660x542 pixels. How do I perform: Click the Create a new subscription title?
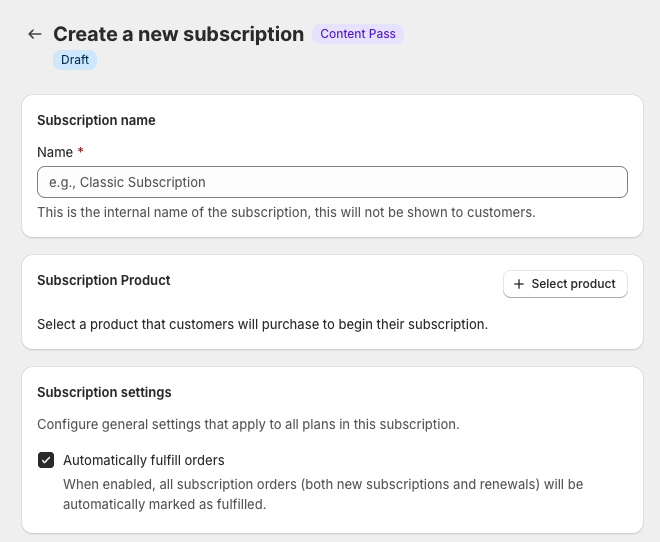(x=178, y=34)
